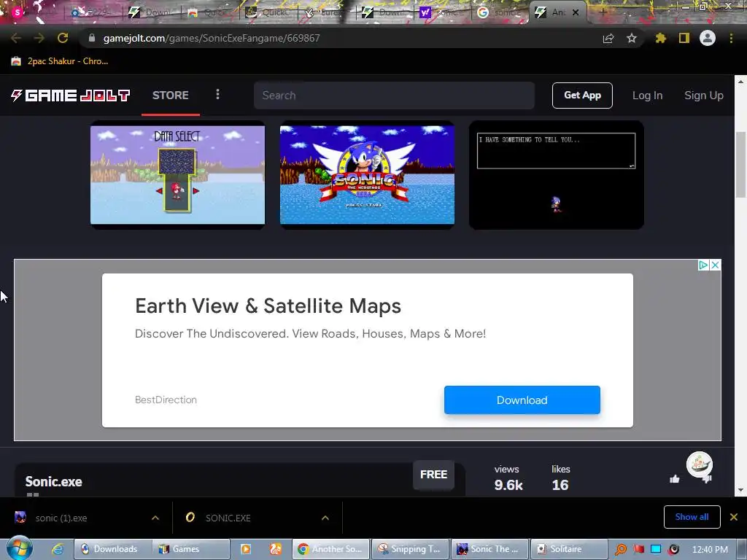This screenshot has width=747, height=560.
Task: Switch to the Google sonic browser tab
Action: click(x=500, y=12)
